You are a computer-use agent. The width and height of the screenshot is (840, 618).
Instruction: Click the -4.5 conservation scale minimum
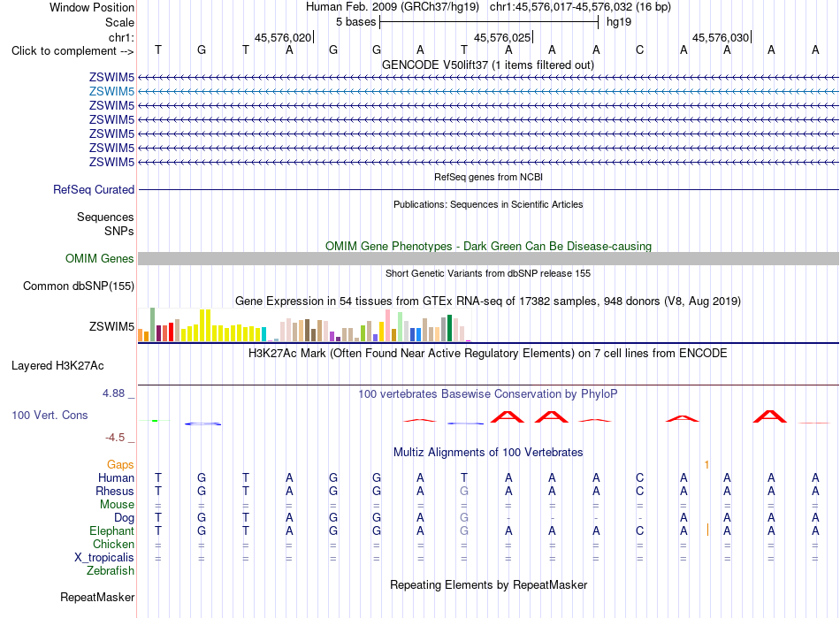[x=115, y=438]
